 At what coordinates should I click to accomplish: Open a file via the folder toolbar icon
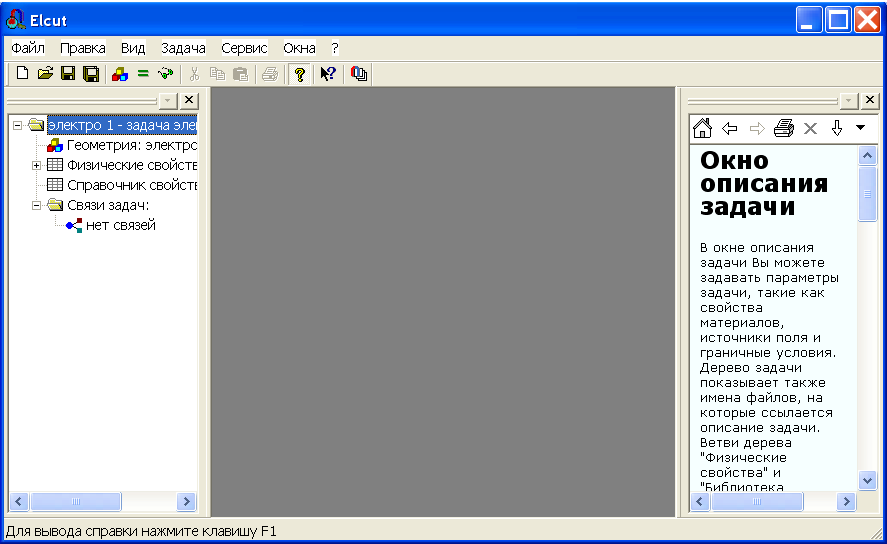click(45, 74)
